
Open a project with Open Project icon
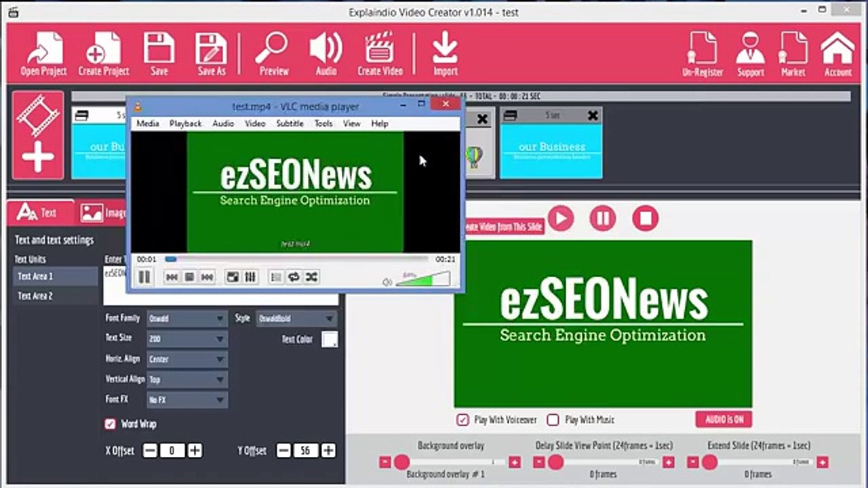point(43,53)
